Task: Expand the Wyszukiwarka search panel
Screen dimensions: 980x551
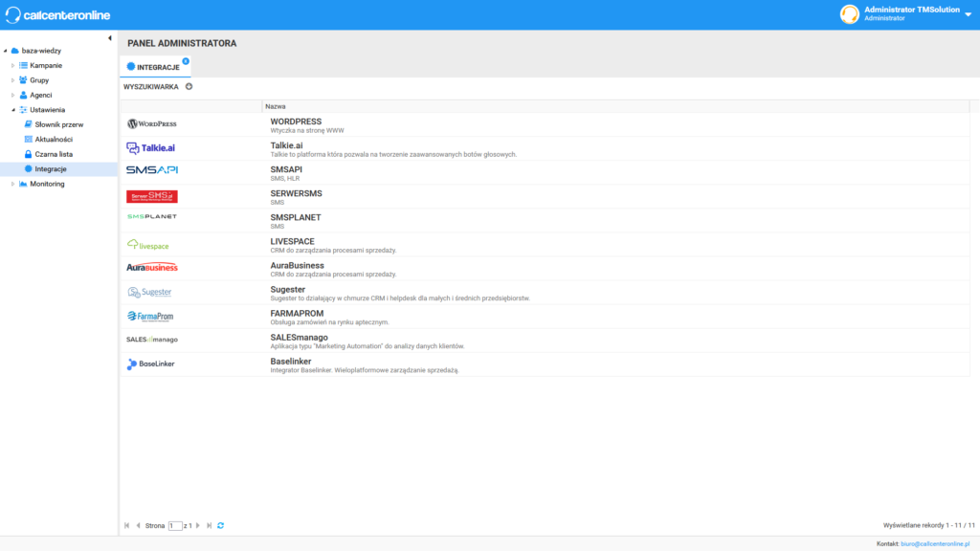Action: click(189, 87)
